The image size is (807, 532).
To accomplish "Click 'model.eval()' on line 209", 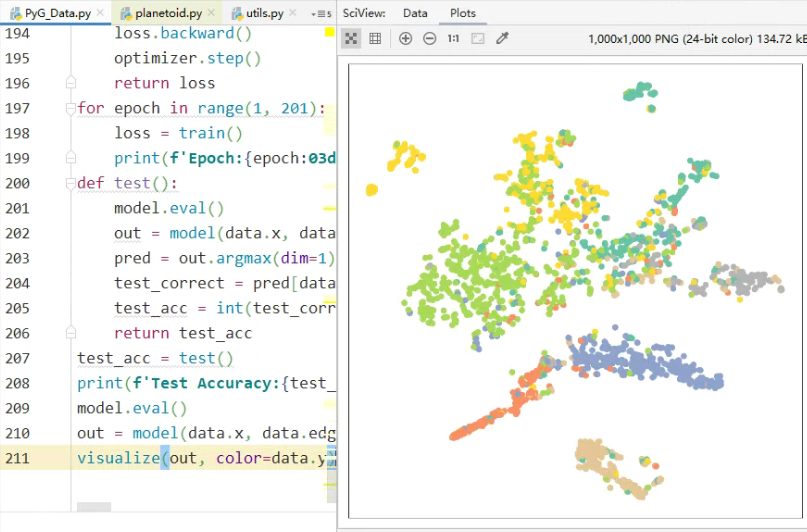I will click(132, 408).
